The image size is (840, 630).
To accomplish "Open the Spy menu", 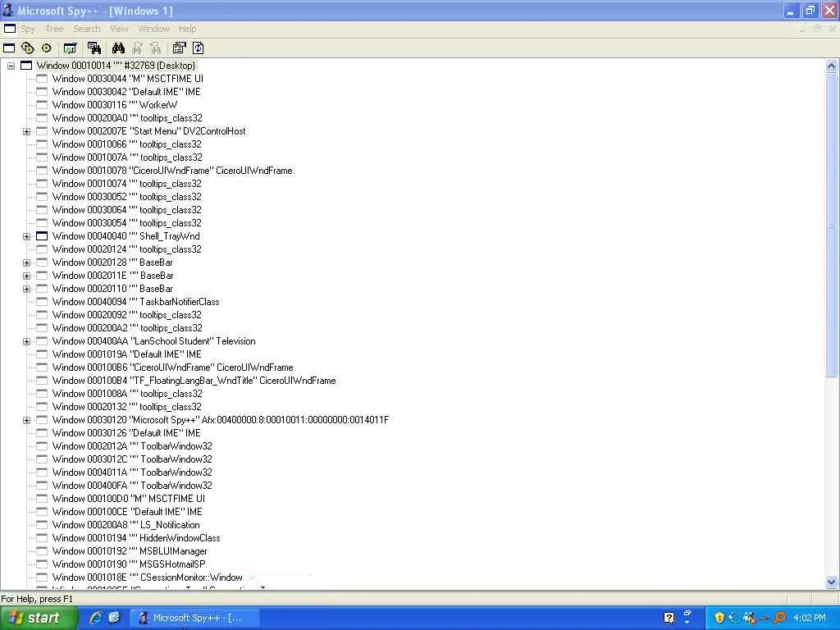I will pyautogui.click(x=28, y=29).
